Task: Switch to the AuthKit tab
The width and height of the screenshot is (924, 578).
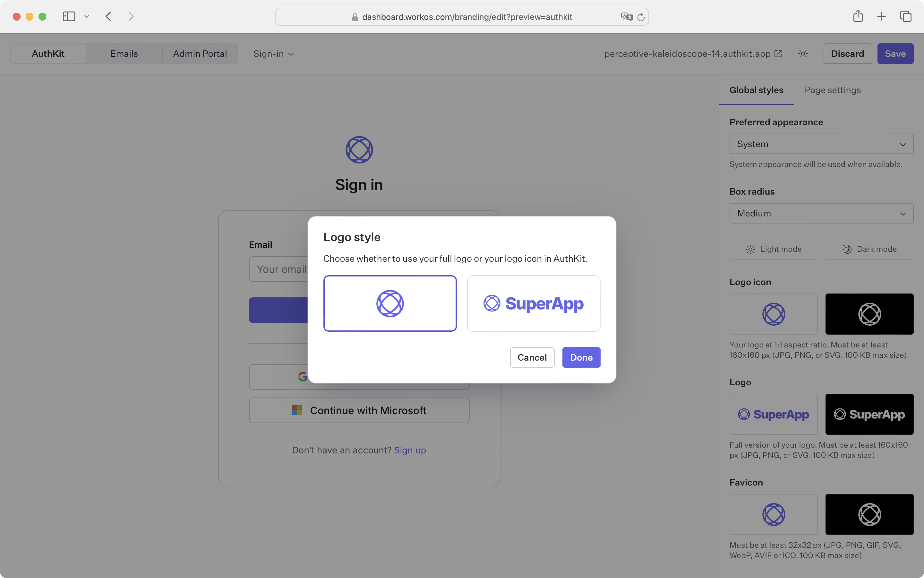Action: click(48, 54)
